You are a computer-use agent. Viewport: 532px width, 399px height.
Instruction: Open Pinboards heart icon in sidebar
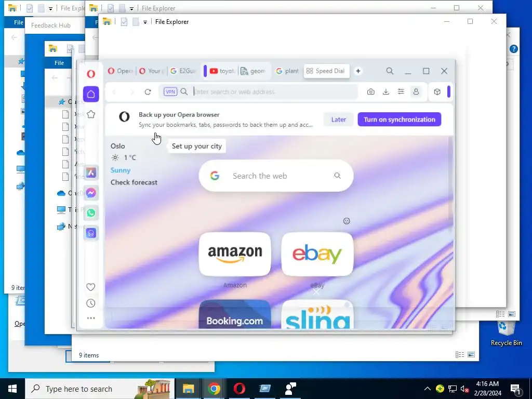[90, 287]
